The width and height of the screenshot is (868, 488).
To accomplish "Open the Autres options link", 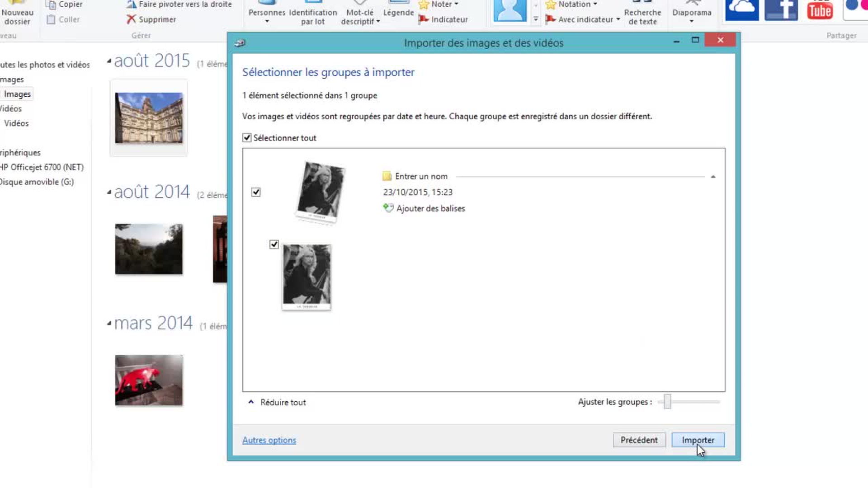I will [x=269, y=440].
